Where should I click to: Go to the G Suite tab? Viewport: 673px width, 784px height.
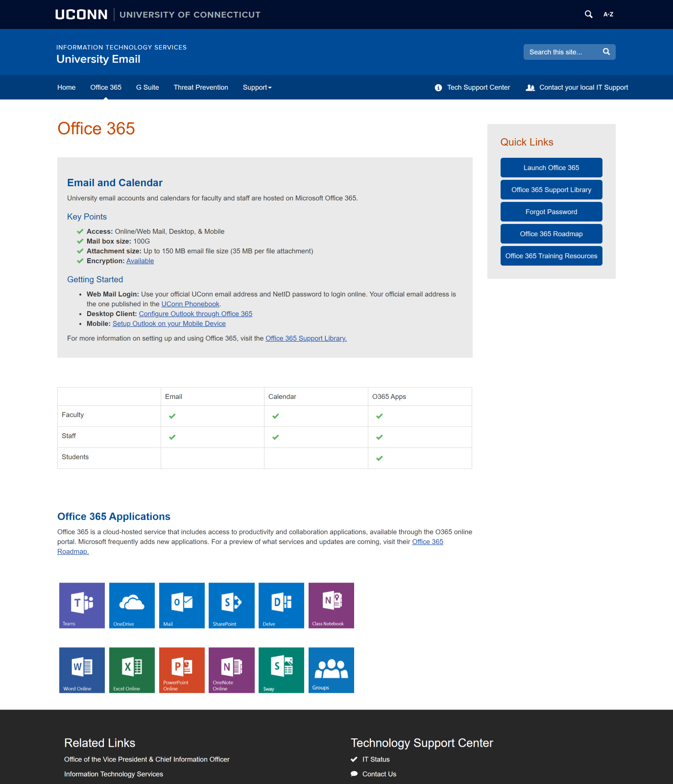click(147, 87)
